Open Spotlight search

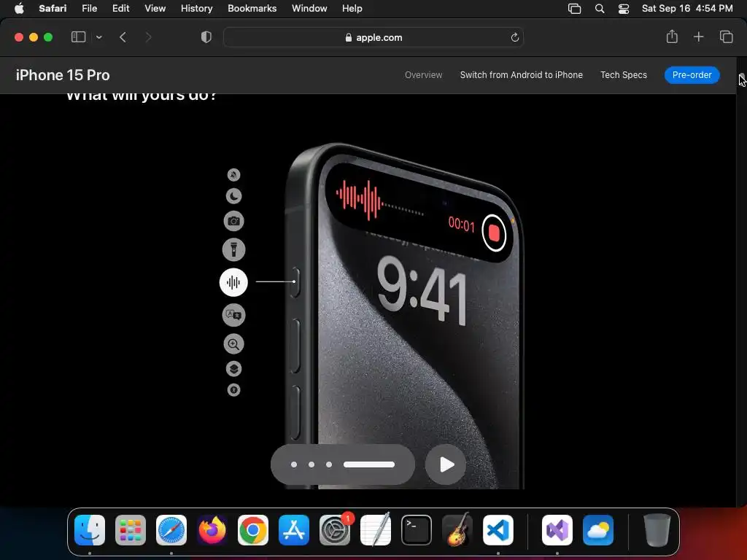tap(600, 9)
